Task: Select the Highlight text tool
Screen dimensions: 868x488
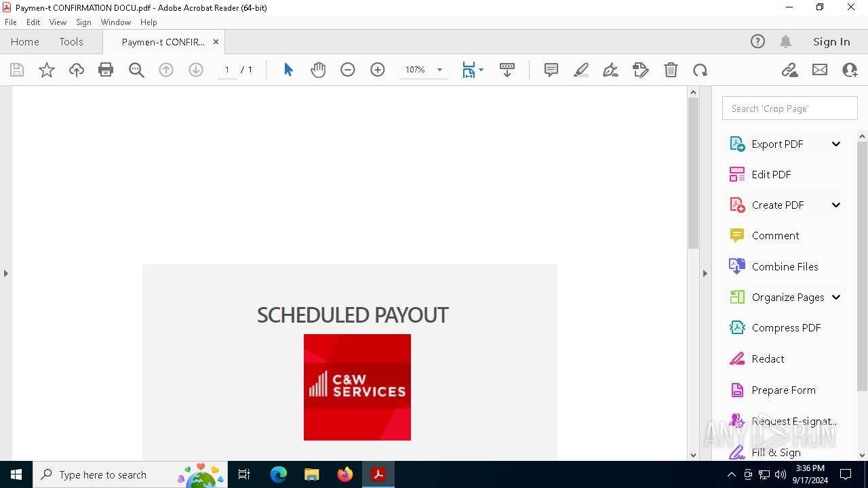Action: pos(581,70)
